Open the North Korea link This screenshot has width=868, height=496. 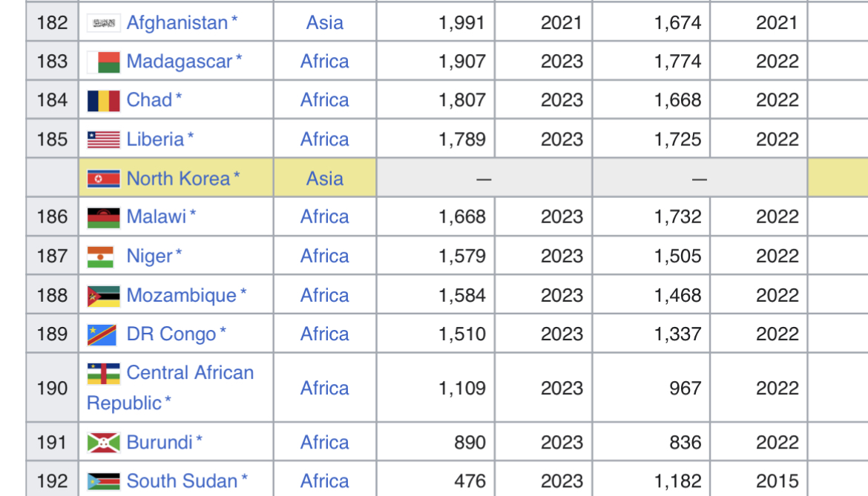178,179
